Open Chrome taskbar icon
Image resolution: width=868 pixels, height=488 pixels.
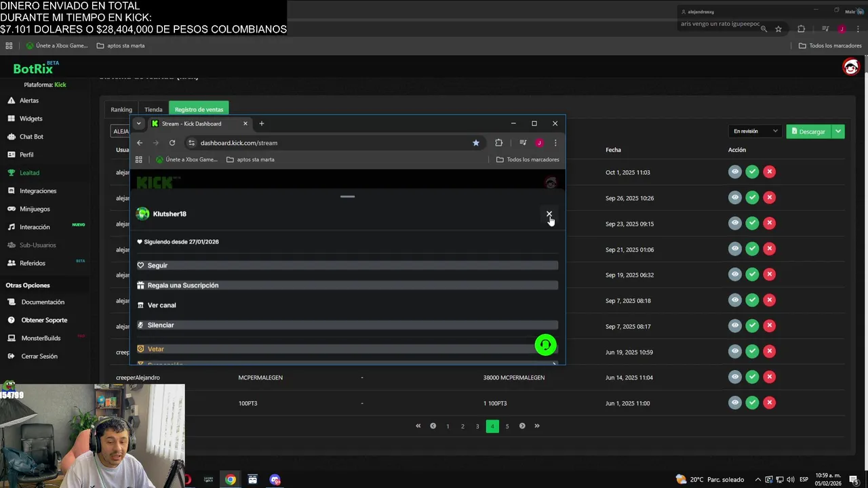231,480
